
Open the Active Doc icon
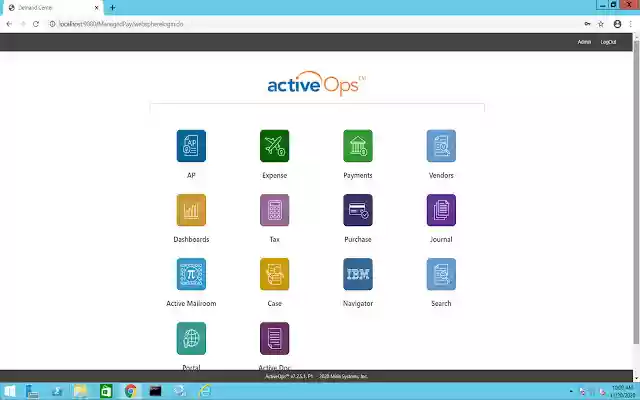274,338
